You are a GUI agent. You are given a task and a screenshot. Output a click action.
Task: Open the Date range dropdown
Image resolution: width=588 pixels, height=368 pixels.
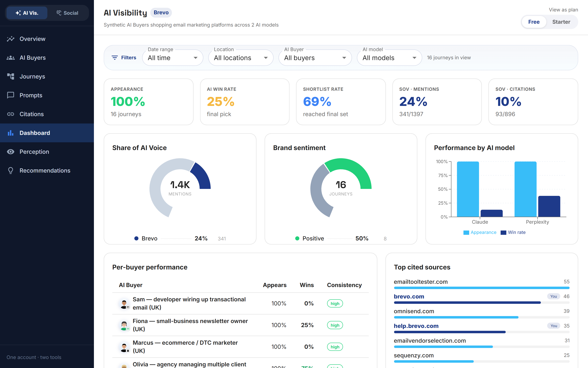click(x=173, y=58)
